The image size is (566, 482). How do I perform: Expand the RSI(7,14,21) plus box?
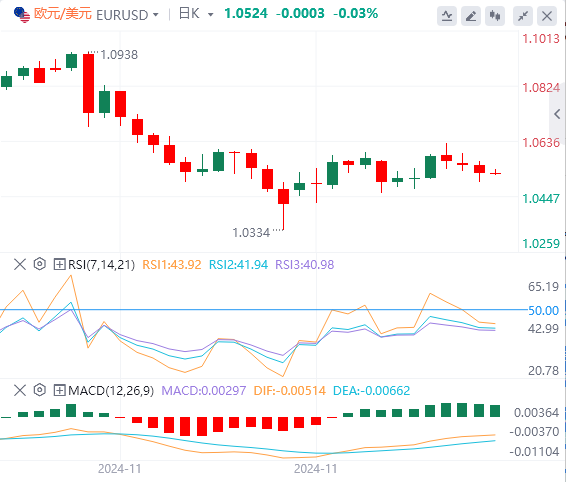(x=59, y=264)
